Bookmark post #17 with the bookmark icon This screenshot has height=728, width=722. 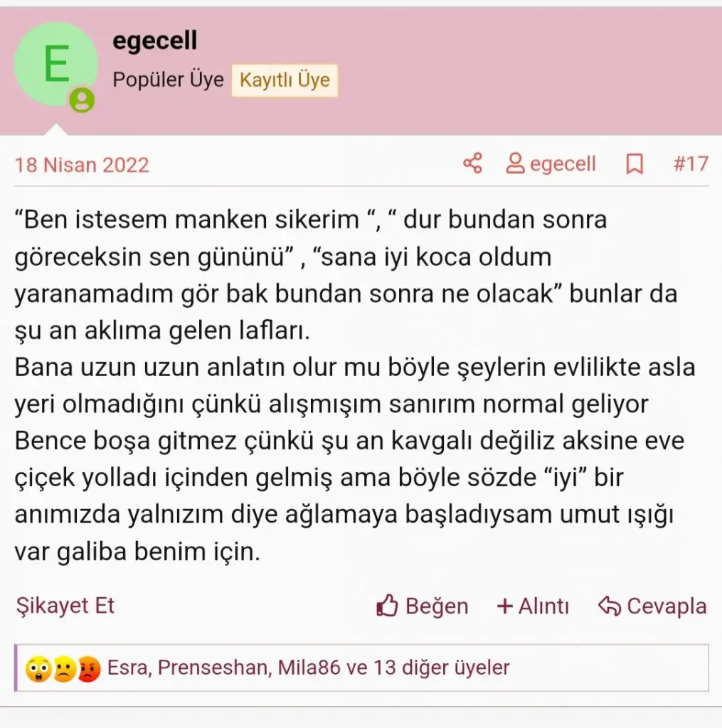(635, 164)
